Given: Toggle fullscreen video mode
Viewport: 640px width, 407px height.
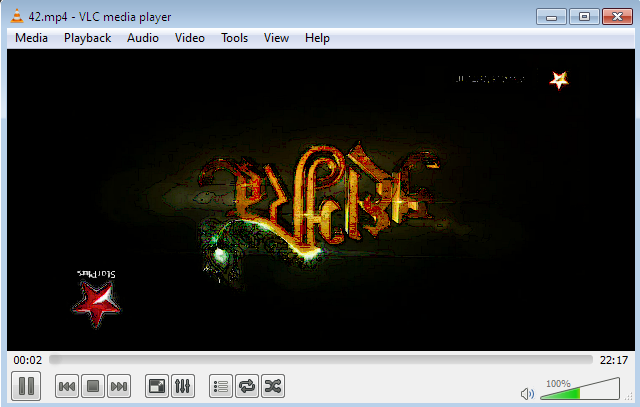Looking at the screenshot, I should pos(157,386).
